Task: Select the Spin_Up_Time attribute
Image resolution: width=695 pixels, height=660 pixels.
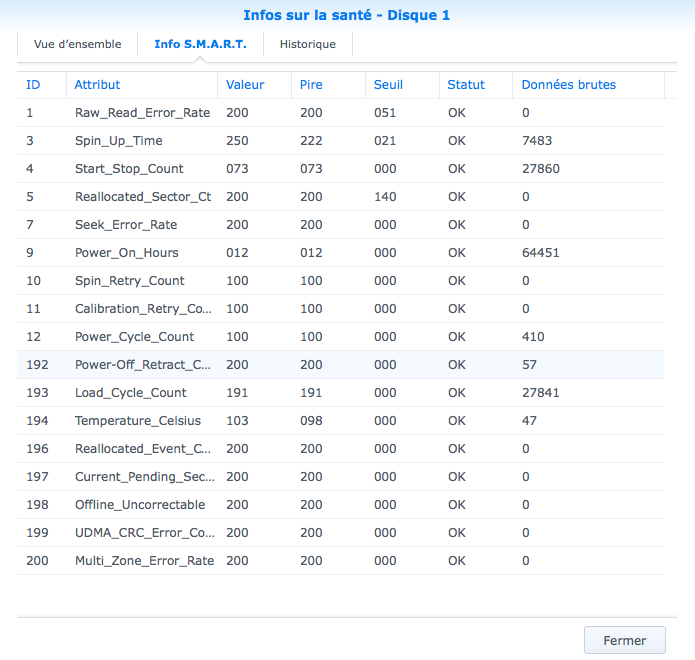Action: click(x=119, y=141)
